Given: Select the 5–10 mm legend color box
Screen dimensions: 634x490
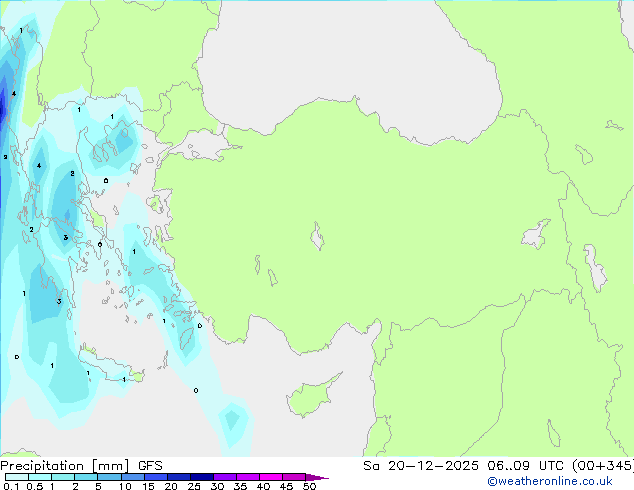Looking at the screenshot, I should (110, 477).
